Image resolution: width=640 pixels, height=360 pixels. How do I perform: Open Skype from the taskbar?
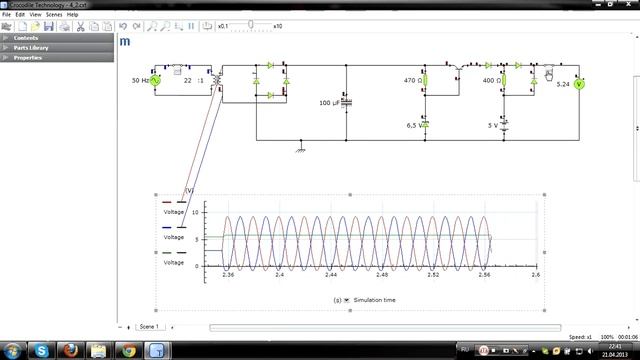pyautogui.click(x=41, y=351)
